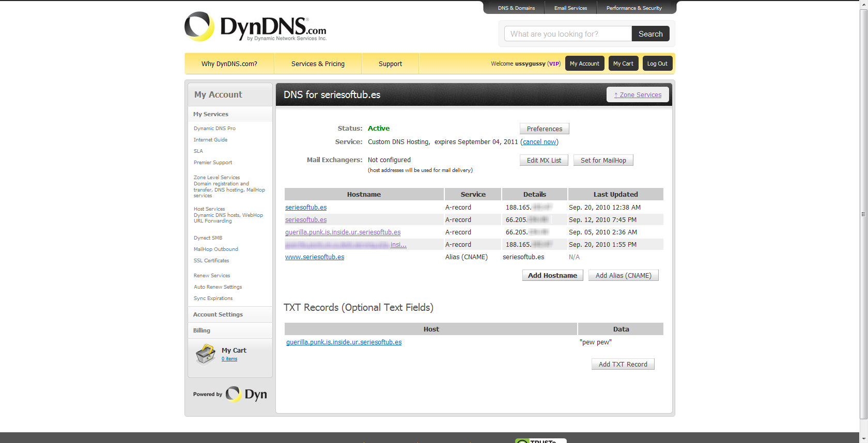Open seriesoftub.es record updated Sep. 20 12:38 AM
Screen dimensions: 868x443
tap(306, 207)
